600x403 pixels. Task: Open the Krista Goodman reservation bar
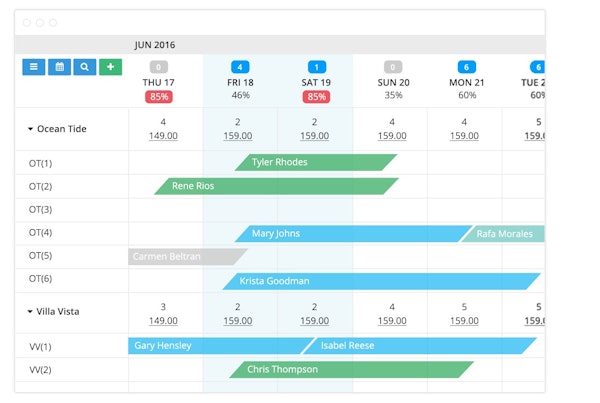tap(381, 281)
